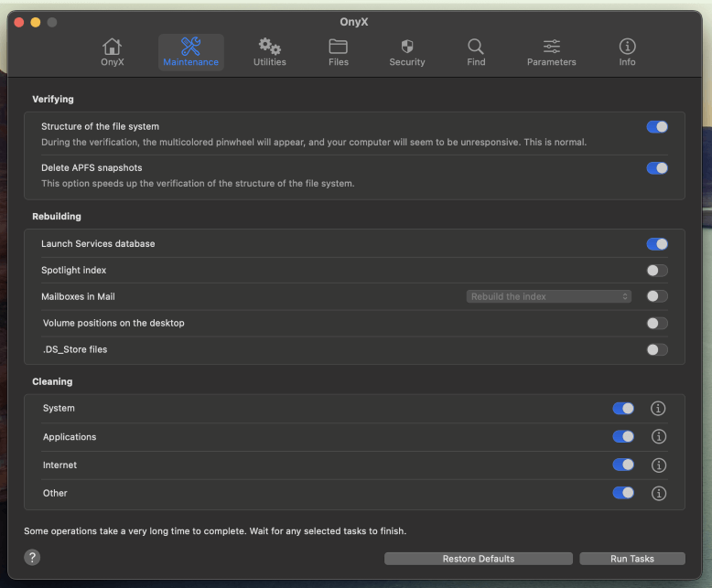Click Run Tasks button
This screenshot has width=712, height=588.
632,559
